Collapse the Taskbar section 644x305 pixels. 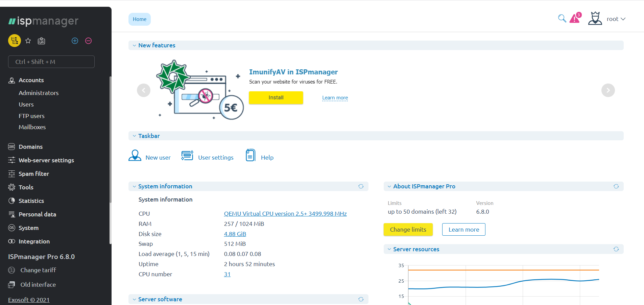click(135, 136)
